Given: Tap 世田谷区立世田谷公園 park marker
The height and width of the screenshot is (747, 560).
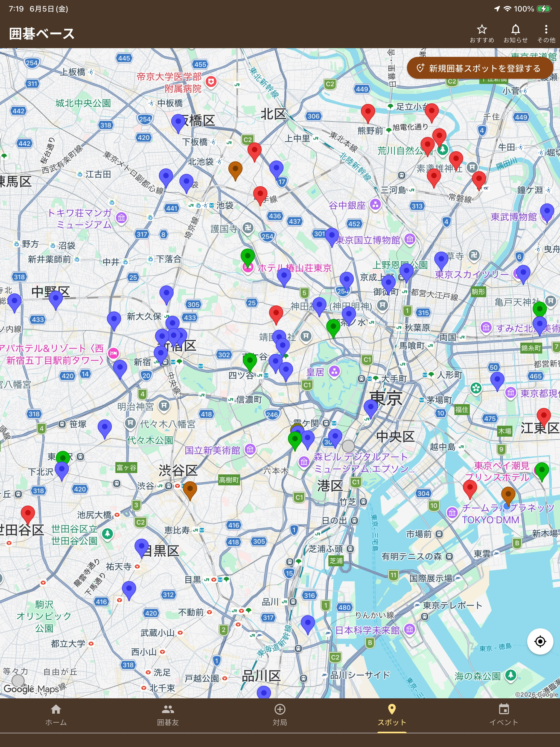Looking at the screenshot, I should (107, 534).
